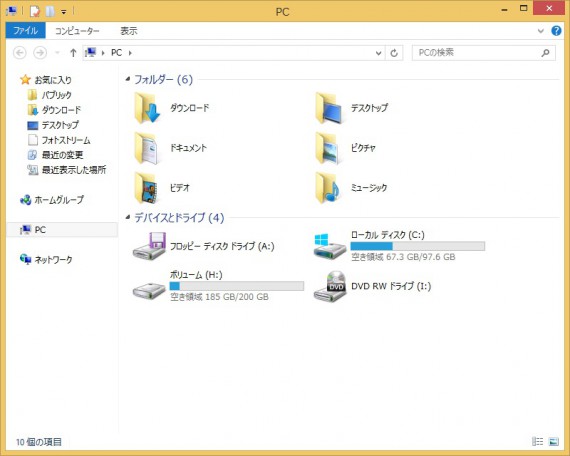Open the コンピューター ribbon tab
This screenshot has width=570, height=456.
coord(77,31)
